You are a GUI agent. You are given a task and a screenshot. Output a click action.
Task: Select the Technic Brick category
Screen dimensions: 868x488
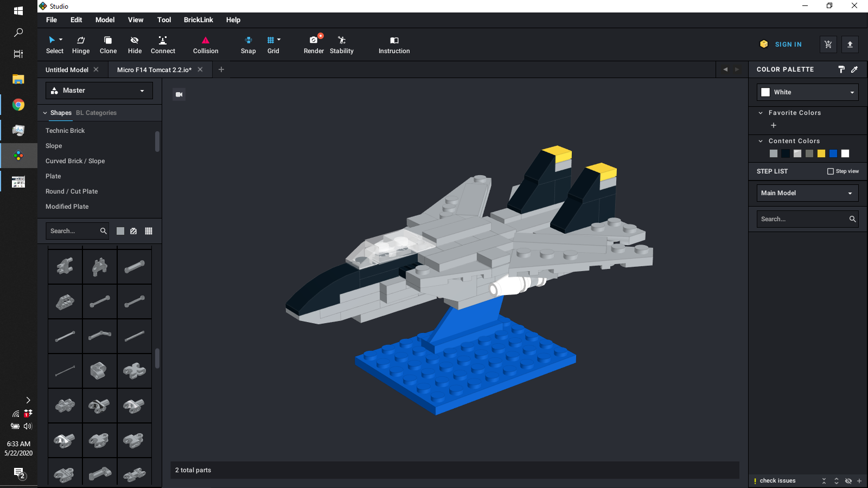click(65, 131)
